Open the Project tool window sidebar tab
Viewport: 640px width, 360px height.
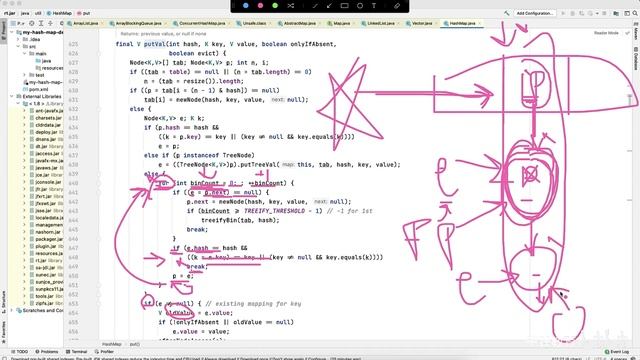3,31
